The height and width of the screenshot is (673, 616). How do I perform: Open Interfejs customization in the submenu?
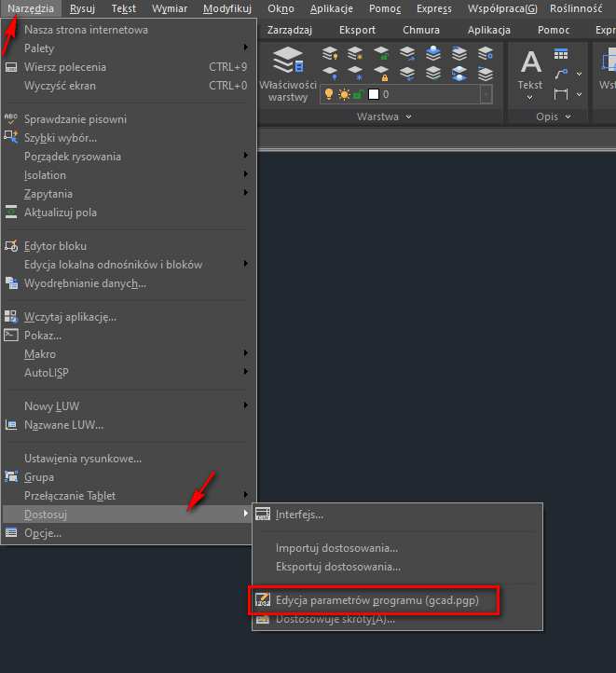click(x=299, y=515)
